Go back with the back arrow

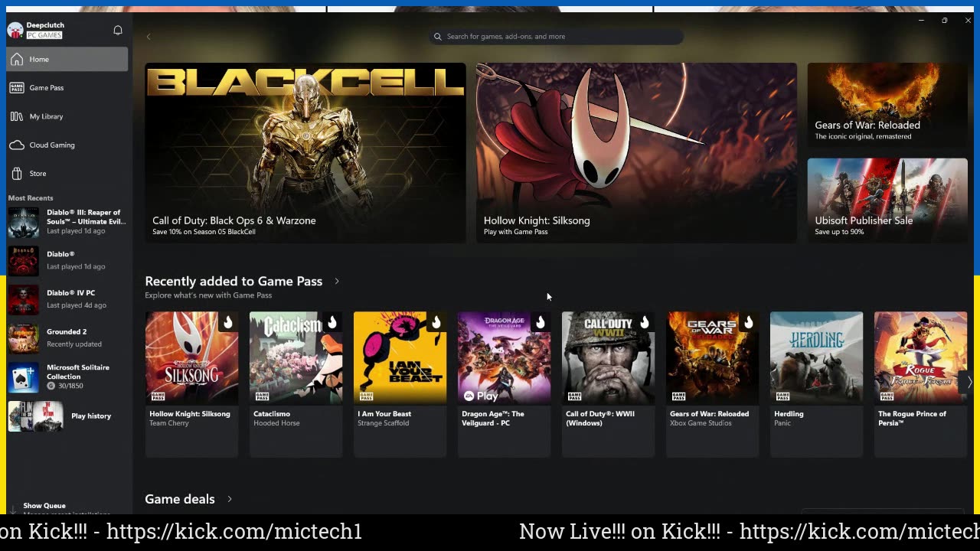(149, 37)
